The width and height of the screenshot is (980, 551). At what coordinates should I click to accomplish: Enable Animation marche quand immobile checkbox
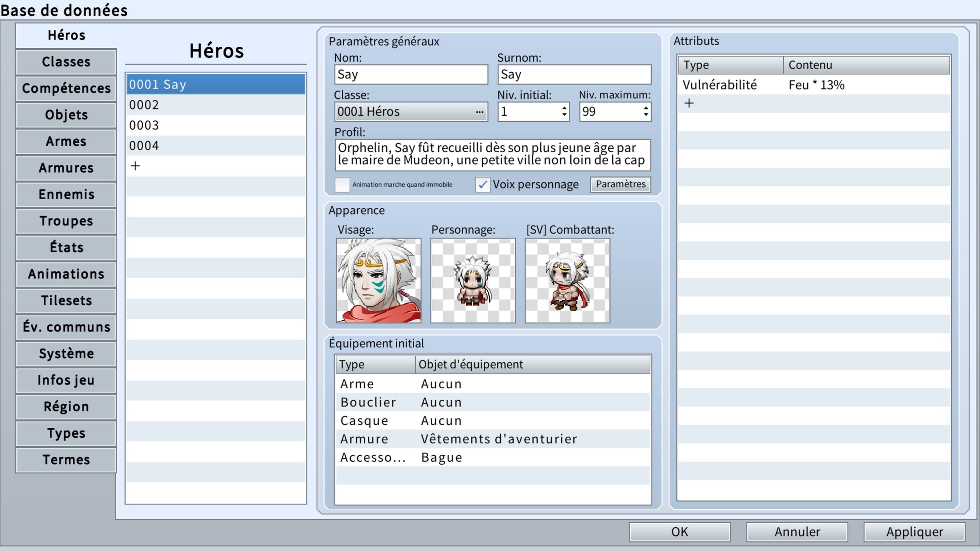[342, 184]
